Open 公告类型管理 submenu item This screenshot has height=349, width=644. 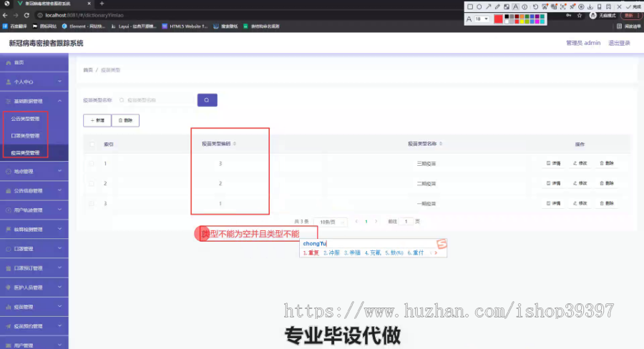click(34, 119)
